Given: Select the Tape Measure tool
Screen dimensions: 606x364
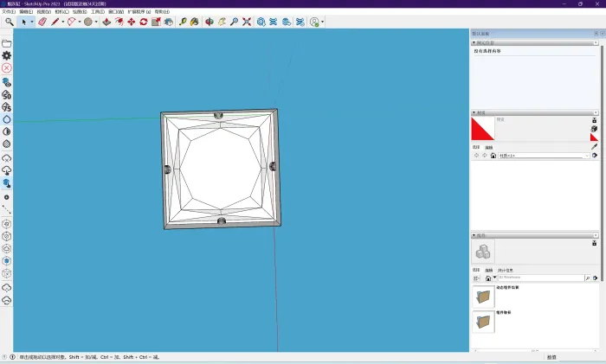Looking at the screenshot, I should [x=183, y=22].
